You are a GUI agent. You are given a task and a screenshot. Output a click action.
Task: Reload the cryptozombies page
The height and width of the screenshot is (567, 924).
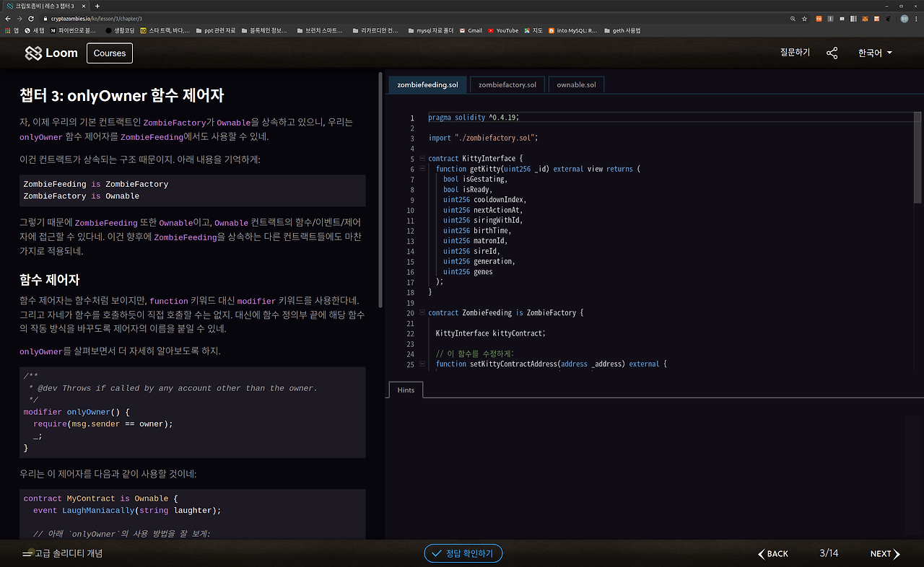[31, 18]
